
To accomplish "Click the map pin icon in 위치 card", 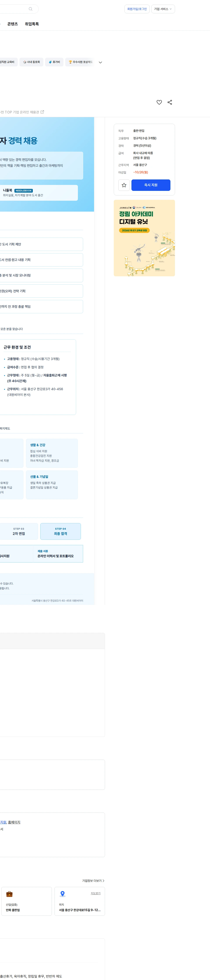I will pyautogui.click(x=63, y=894).
